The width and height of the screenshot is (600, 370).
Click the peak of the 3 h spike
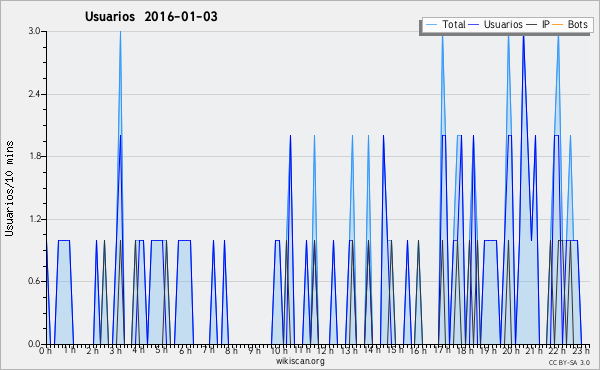(x=120, y=32)
